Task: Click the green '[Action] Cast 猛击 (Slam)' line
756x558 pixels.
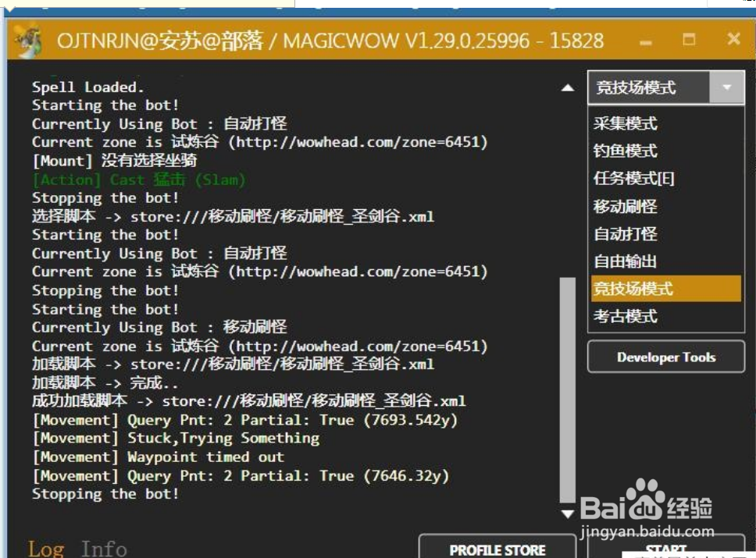Action: click(139, 179)
